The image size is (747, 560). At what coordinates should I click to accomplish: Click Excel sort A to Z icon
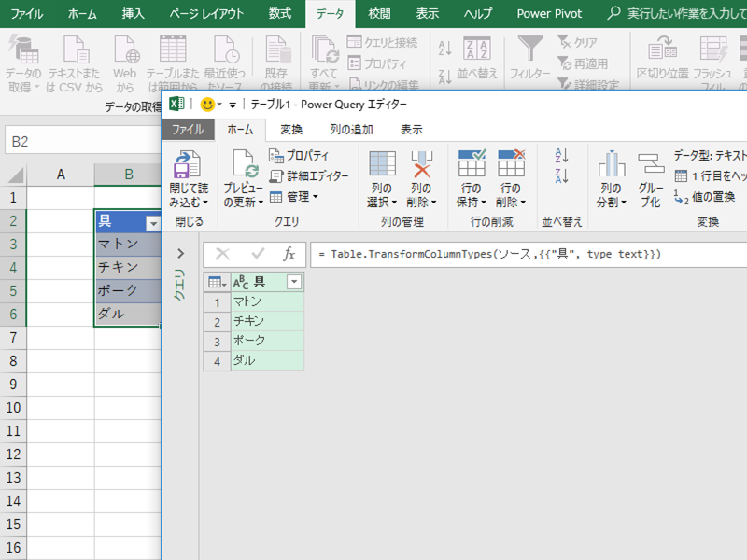445,48
